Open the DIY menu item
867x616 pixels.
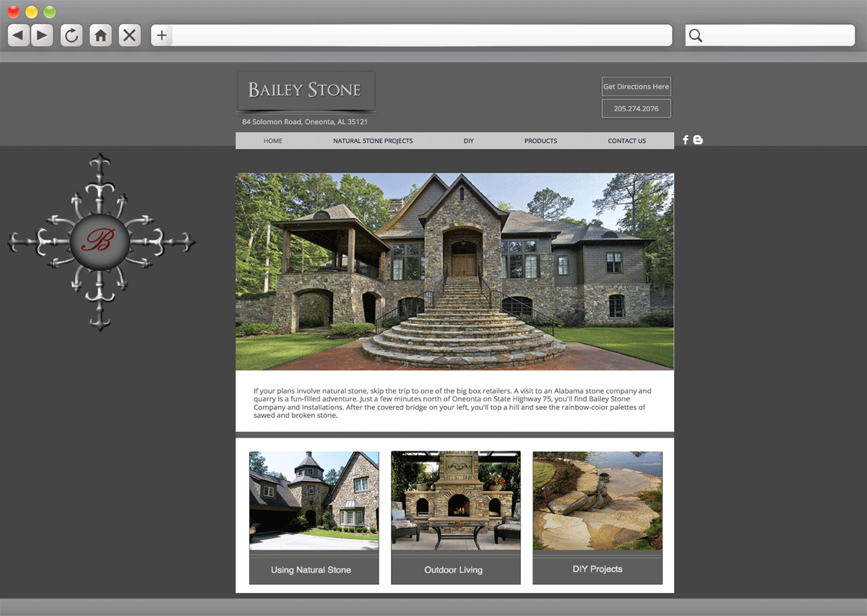[x=469, y=141]
